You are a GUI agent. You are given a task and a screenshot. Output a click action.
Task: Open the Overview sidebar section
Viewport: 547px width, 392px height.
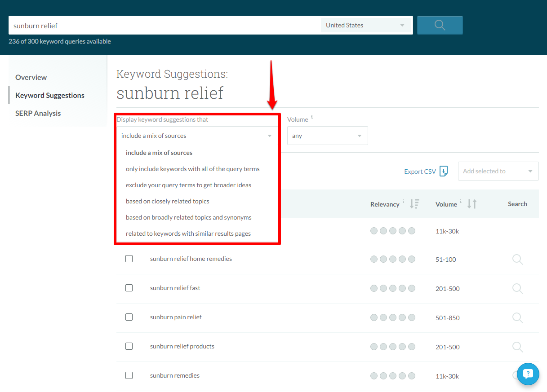click(31, 77)
